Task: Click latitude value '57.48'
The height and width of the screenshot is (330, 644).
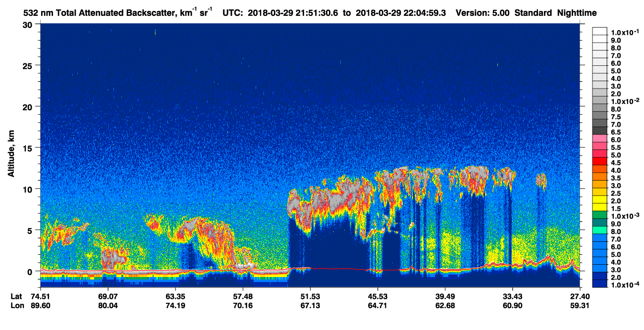Action: click(x=242, y=296)
